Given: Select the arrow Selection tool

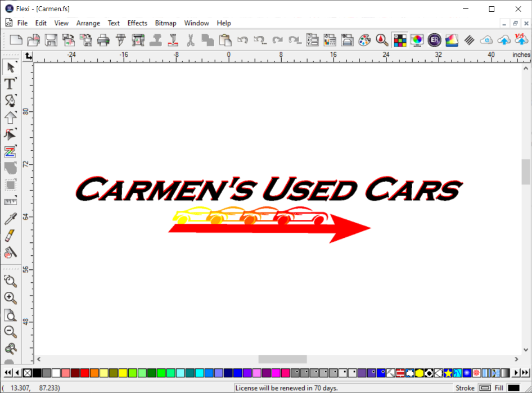Looking at the screenshot, I should coord(10,67).
